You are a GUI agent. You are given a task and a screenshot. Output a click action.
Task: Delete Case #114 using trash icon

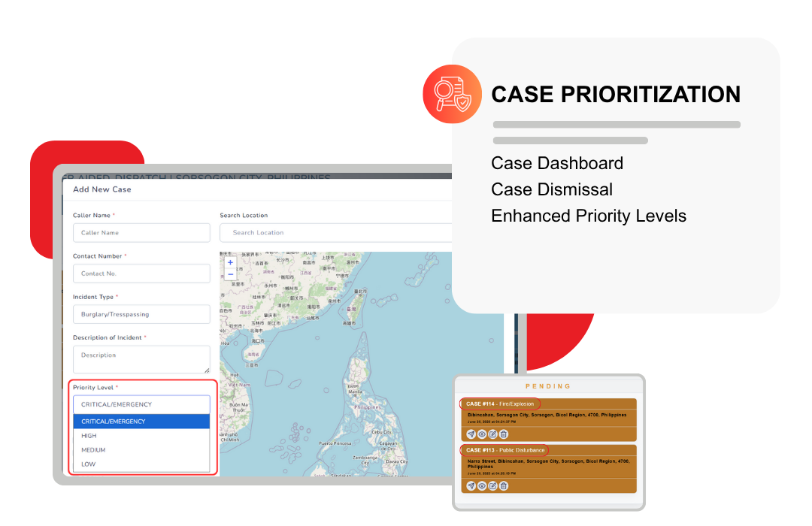pyautogui.click(x=504, y=434)
